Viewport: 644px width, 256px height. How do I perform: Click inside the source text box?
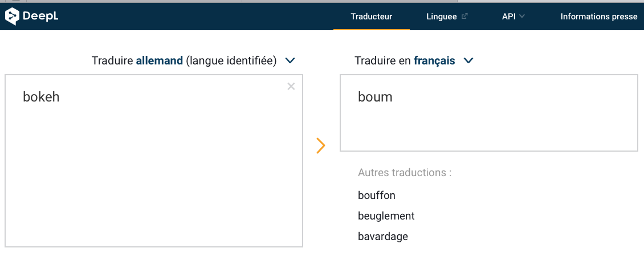tap(154, 171)
